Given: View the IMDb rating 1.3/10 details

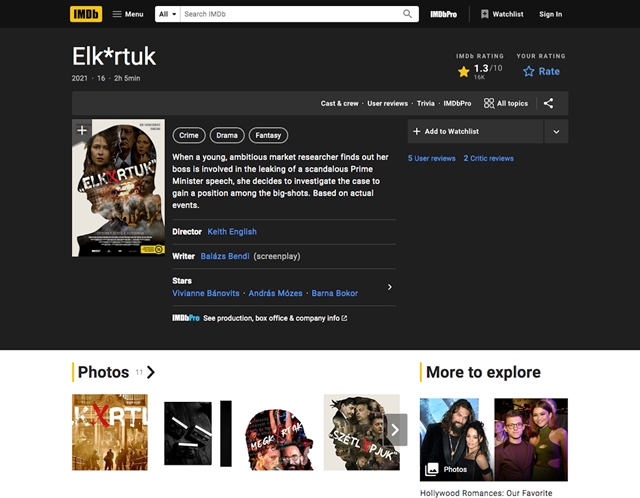Looking at the screenshot, I should [x=480, y=71].
